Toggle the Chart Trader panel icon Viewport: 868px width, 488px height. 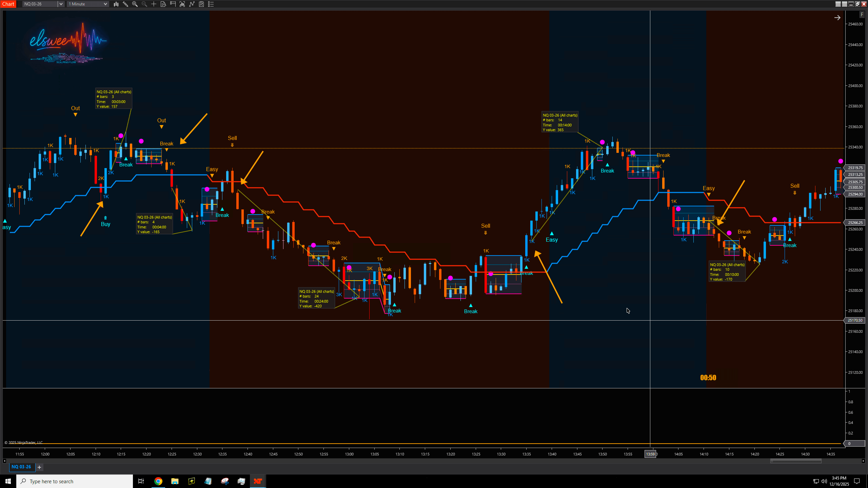173,4
